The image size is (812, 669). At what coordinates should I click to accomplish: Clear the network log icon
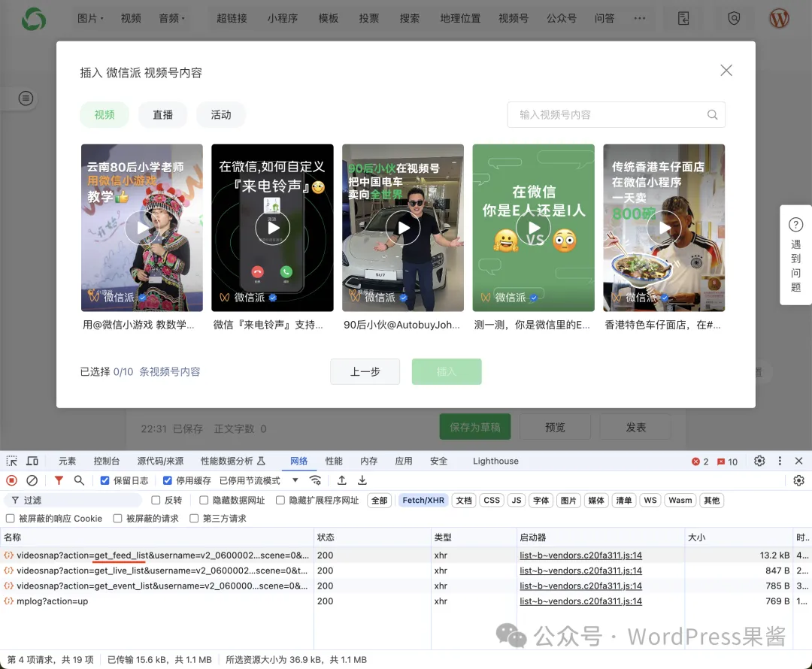coord(32,480)
